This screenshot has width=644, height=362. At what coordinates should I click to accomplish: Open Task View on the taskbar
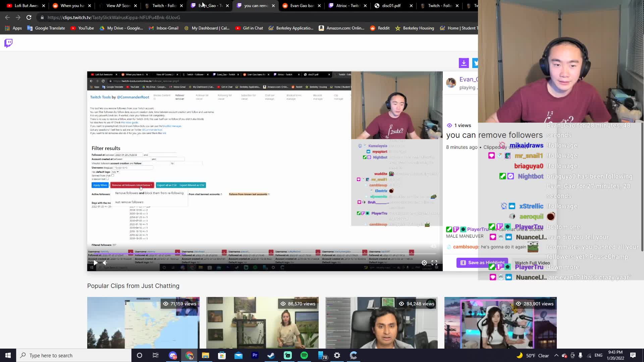click(155, 355)
